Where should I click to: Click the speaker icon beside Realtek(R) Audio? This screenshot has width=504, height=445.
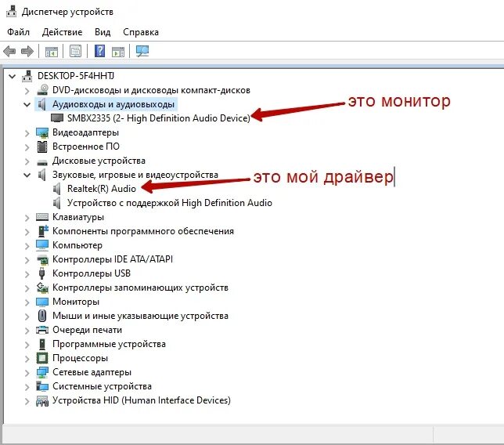tap(57, 189)
